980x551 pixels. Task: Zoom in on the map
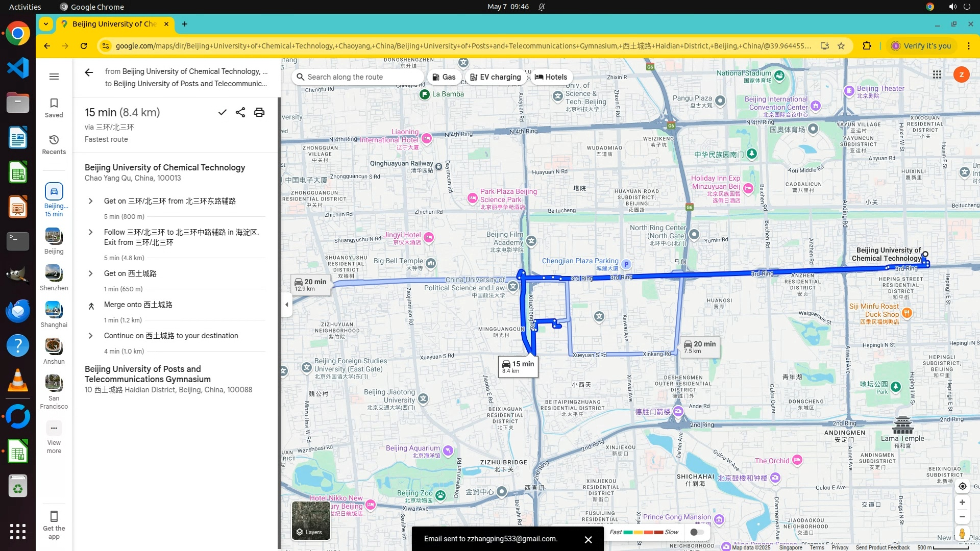click(962, 503)
